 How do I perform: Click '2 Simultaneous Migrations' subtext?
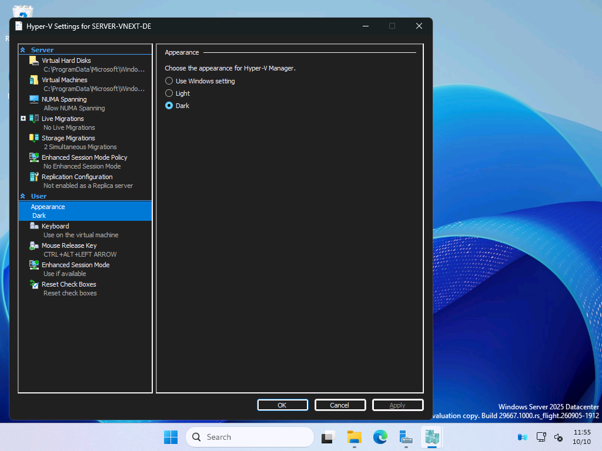click(80, 147)
